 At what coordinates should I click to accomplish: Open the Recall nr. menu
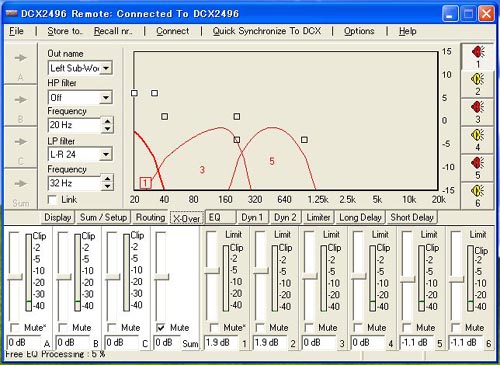[113, 31]
